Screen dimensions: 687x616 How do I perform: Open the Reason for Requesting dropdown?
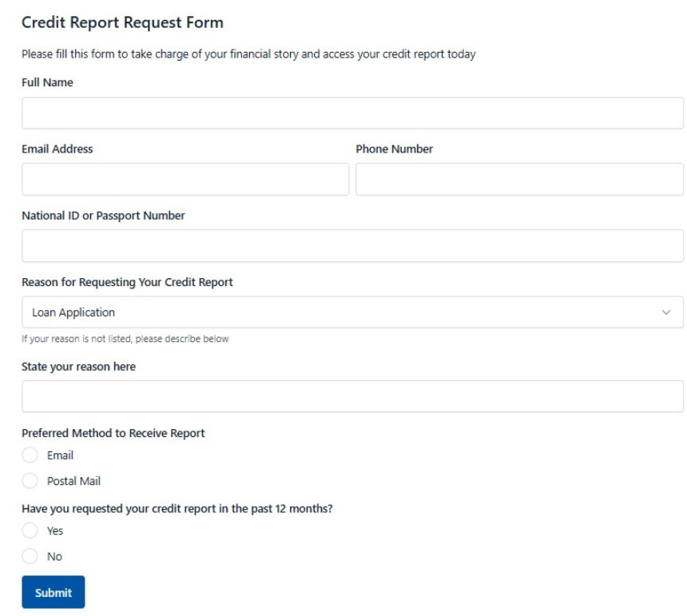(352, 312)
